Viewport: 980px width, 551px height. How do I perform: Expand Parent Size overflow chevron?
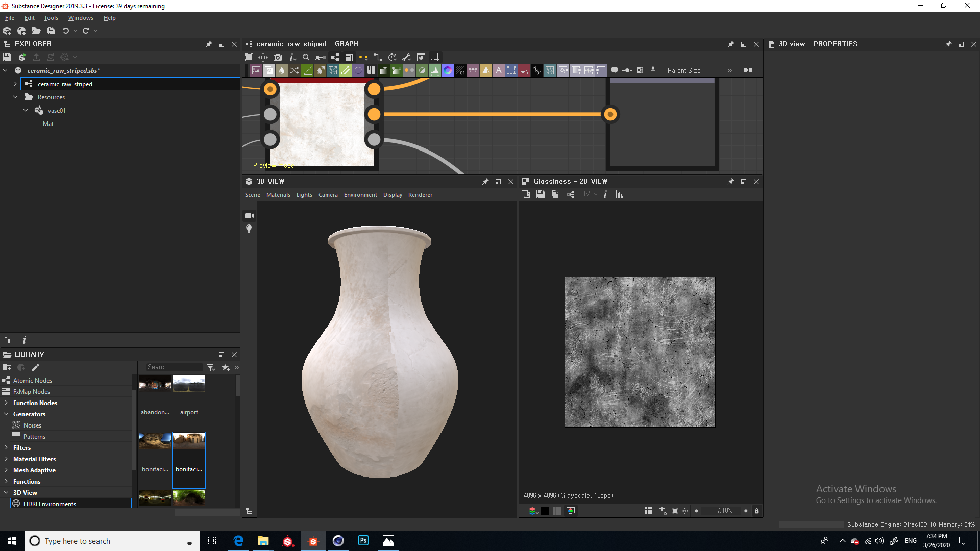click(x=730, y=70)
